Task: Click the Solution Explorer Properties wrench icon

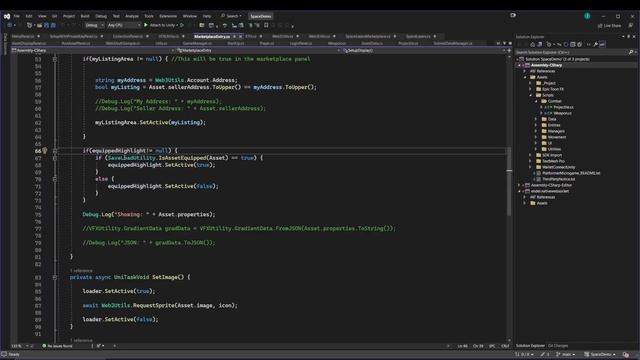Action: [x=595, y=44]
